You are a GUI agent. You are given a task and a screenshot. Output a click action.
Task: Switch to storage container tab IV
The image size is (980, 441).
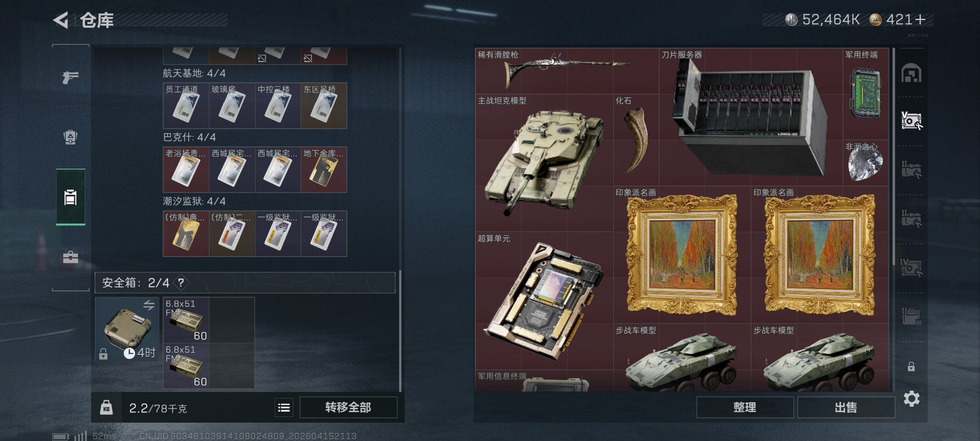(x=911, y=267)
